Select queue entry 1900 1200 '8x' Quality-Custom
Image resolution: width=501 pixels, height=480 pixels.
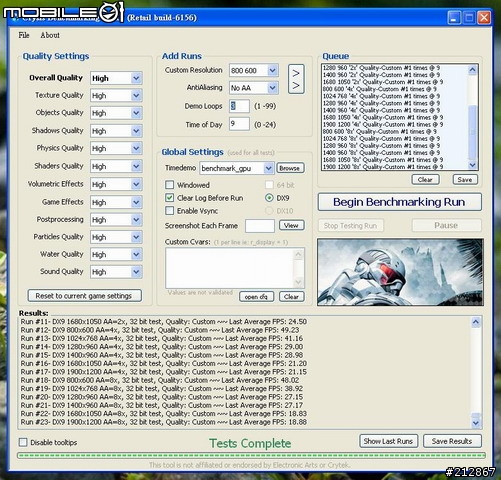coord(383,167)
